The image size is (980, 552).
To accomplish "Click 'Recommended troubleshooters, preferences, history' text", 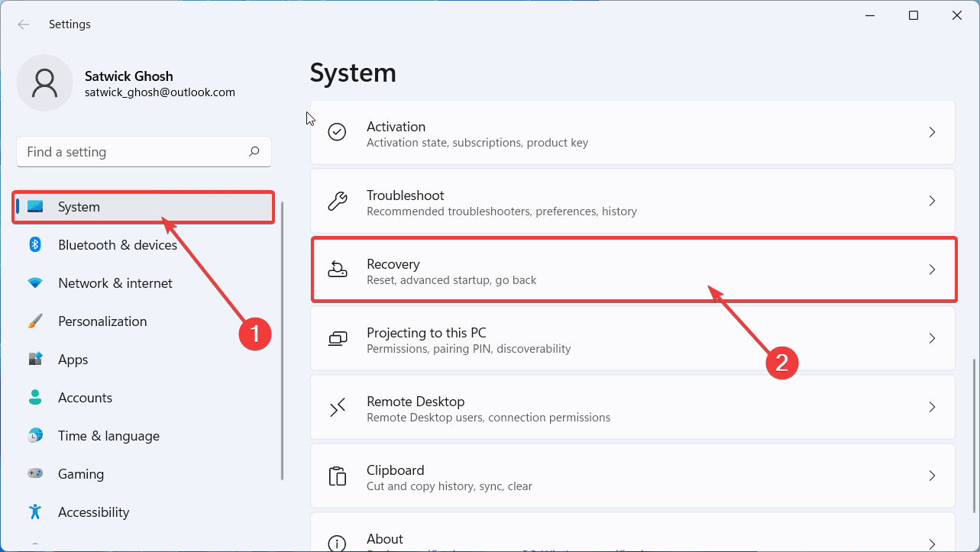I will pos(501,211).
